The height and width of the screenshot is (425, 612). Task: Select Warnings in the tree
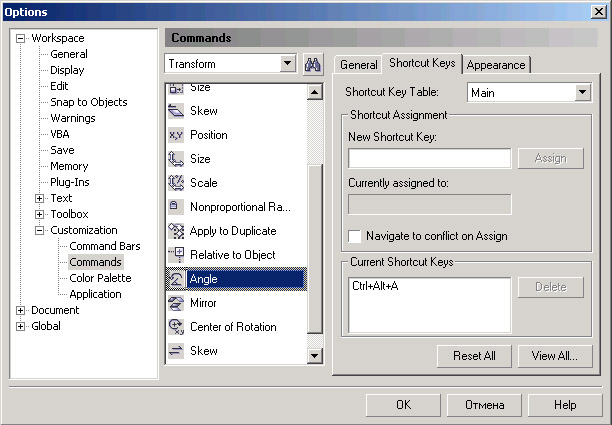tap(73, 118)
